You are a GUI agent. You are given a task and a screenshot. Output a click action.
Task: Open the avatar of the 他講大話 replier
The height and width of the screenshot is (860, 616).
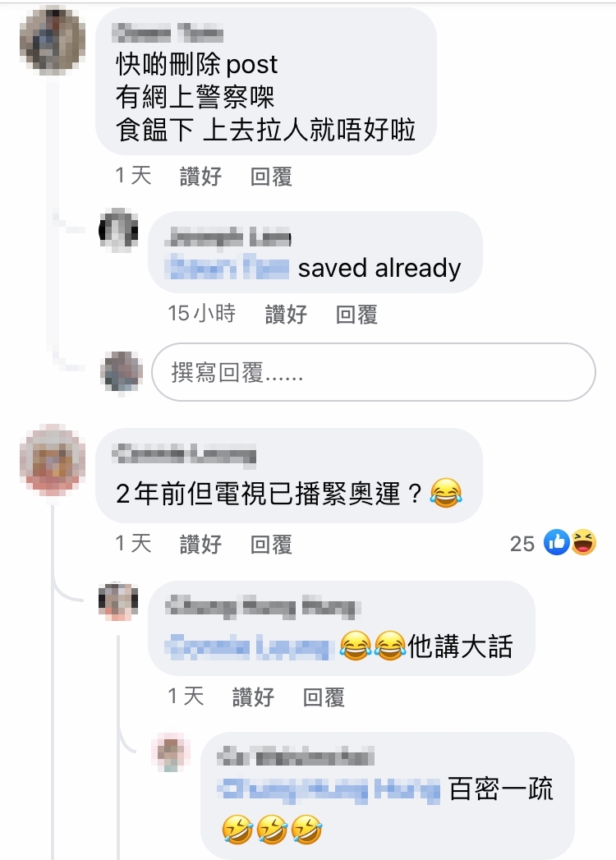coord(118,601)
